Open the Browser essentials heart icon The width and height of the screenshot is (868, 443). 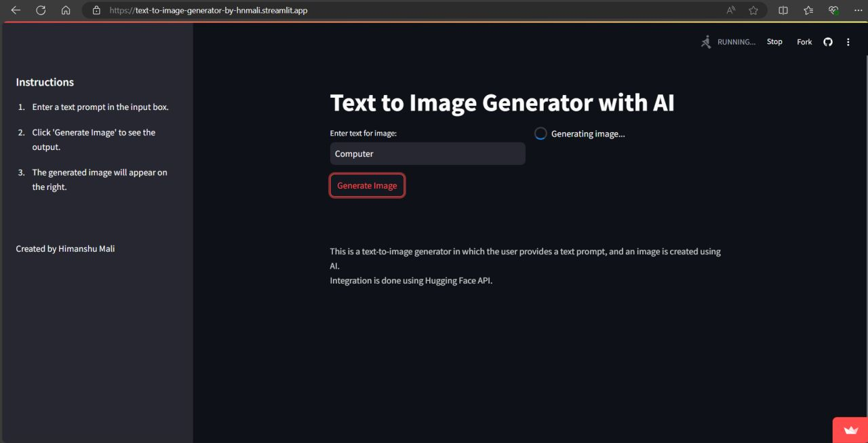point(833,10)
